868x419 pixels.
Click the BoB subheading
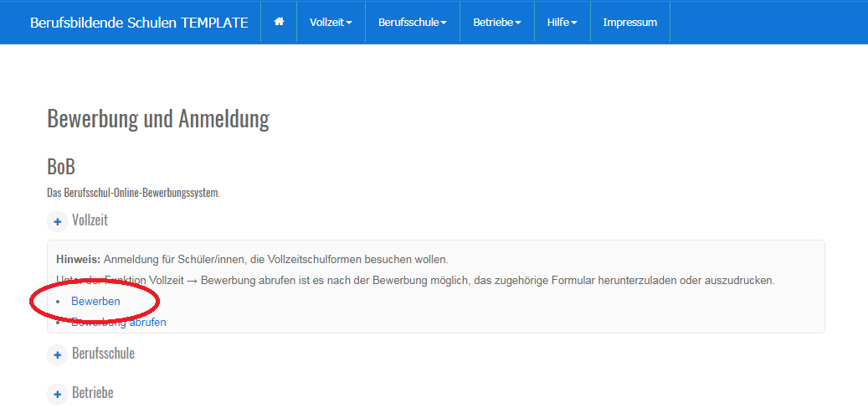pyautogui.click(x=61, y=167)
